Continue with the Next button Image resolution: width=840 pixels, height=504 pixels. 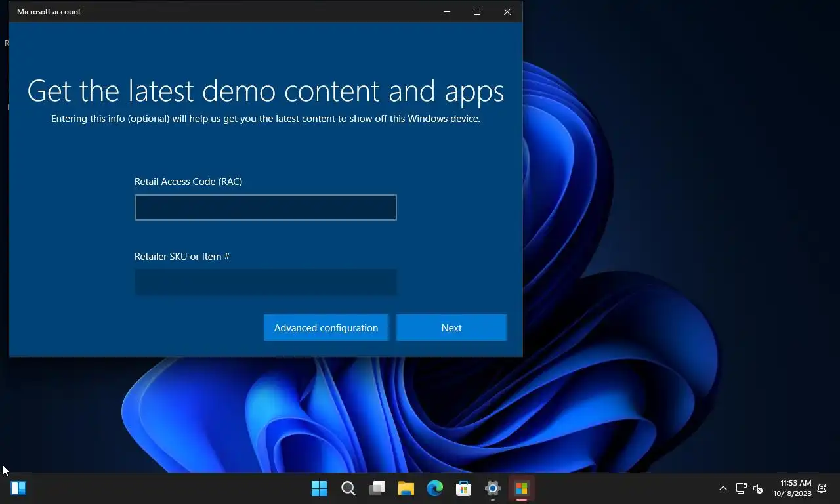point(451,327)
